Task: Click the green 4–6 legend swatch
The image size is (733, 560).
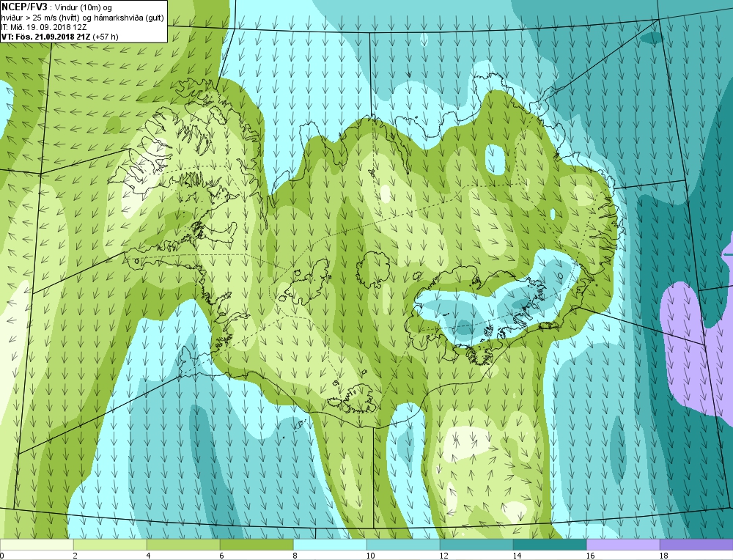Action: (183, 545)
